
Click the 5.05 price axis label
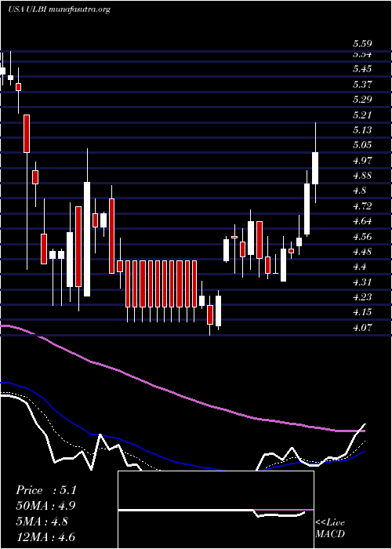click(x=362, y=145)
